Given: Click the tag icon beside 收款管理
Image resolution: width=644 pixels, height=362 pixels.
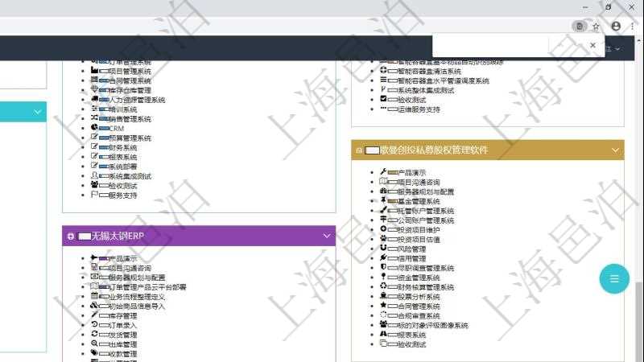Looking at the screenshot, I should pos(94,354).
